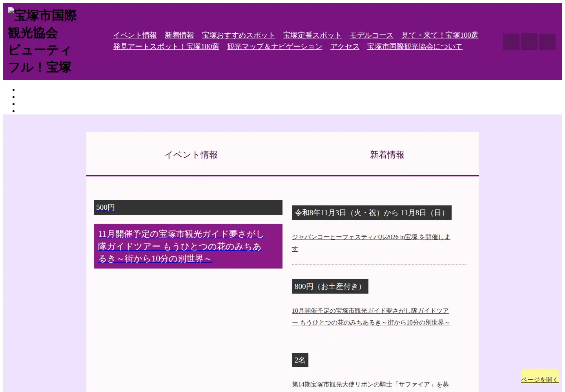Open the 宝塚市国際観光協会について navigation link

(x=415, y=47)
